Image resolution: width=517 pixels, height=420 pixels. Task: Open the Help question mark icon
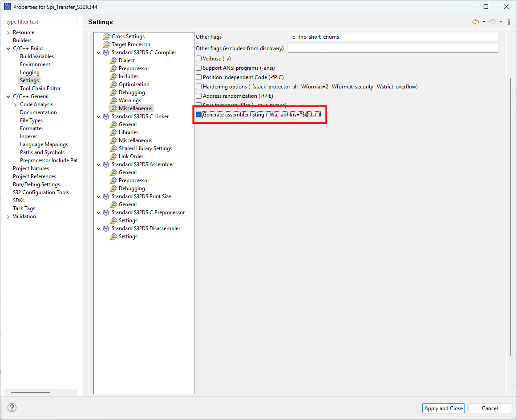pyautogui.click(x=12, y=408)
